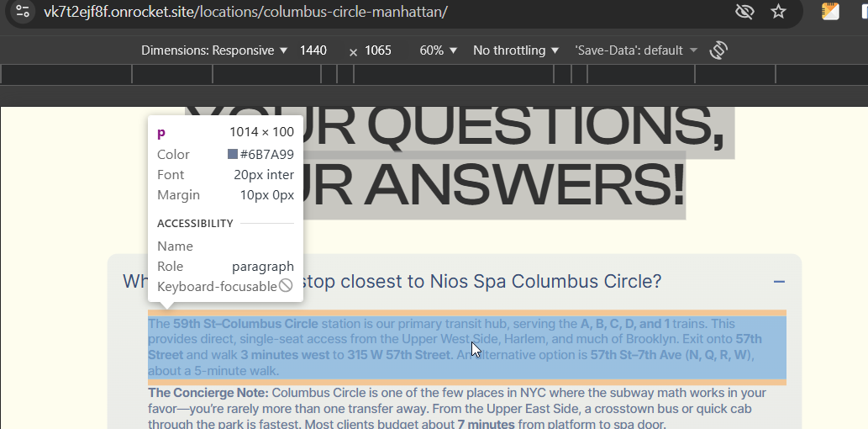Click the device breakpoint preset bar
868x429 pixels.
[434, 74]
